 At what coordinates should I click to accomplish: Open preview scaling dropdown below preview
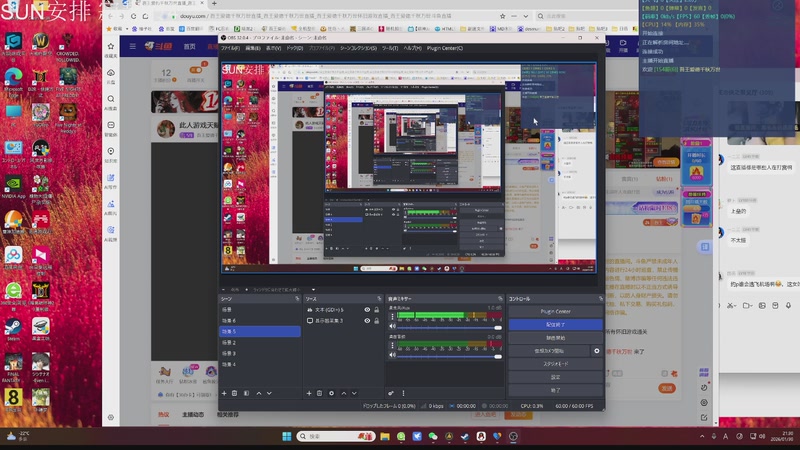point(313,290)
